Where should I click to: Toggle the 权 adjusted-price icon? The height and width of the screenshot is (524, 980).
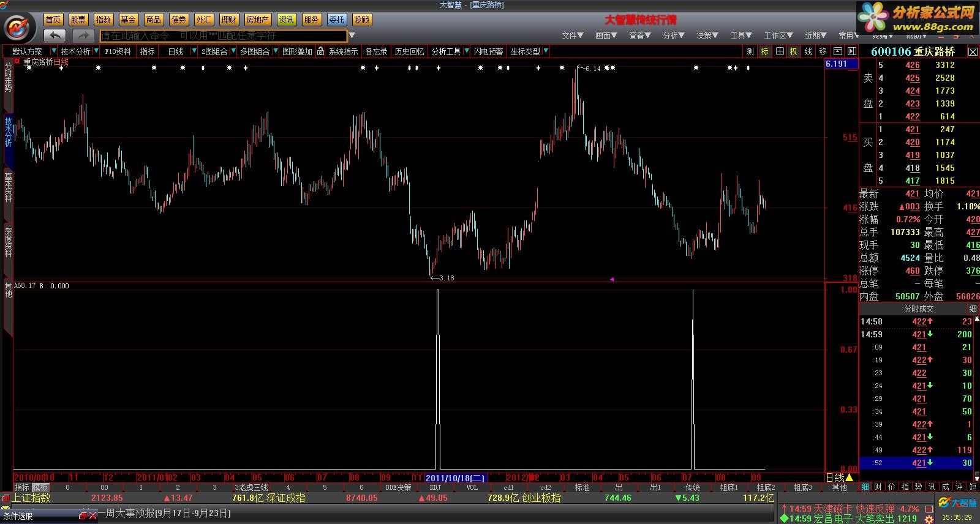(794, 51)
